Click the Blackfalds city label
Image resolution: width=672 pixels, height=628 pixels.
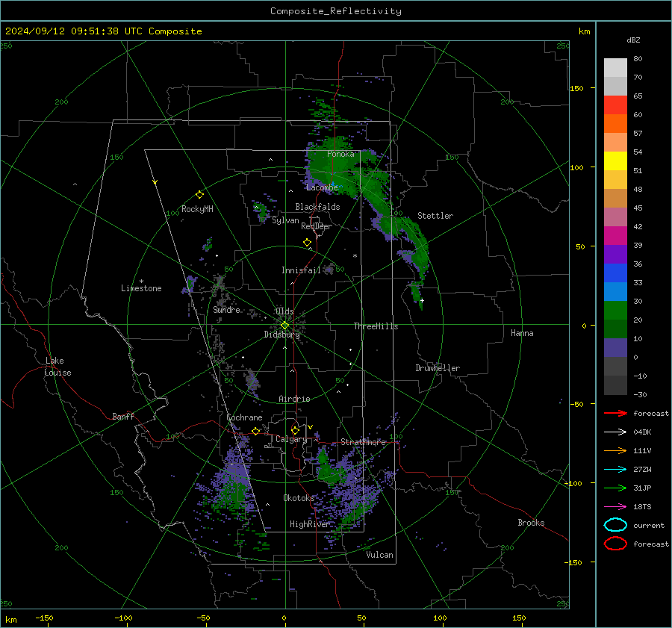(317, 207)
